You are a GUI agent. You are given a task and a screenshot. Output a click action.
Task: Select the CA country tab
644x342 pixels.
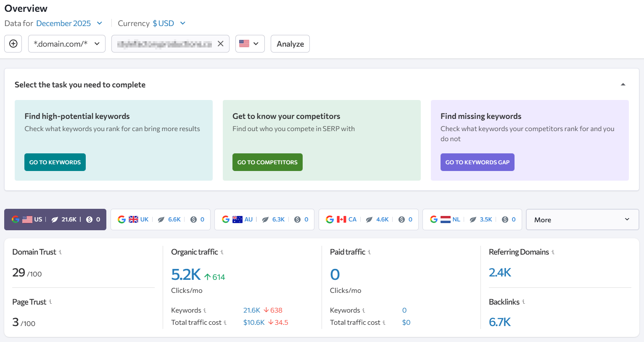[x=368, y=219]
